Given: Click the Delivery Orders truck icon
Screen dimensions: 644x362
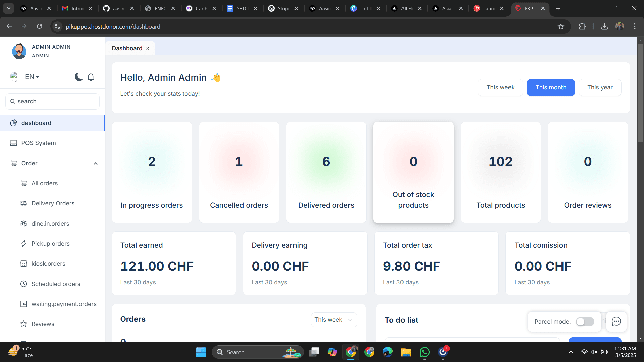Looking at the screenshot, I should (23, 203).
